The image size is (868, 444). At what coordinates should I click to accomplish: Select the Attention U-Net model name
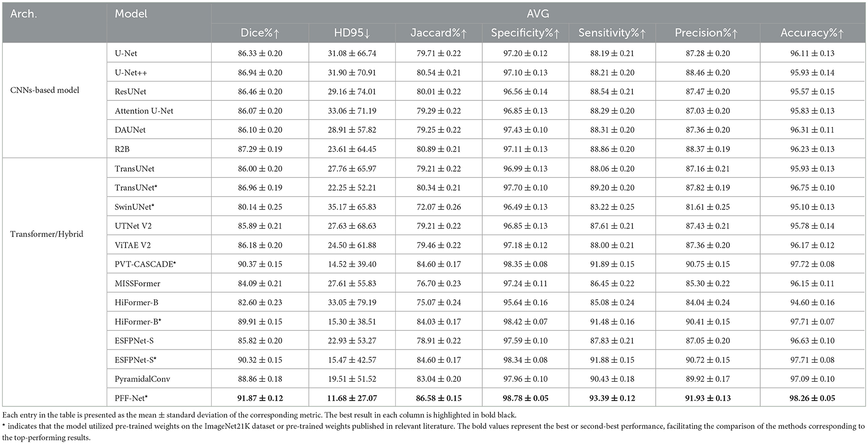[144, 111]
